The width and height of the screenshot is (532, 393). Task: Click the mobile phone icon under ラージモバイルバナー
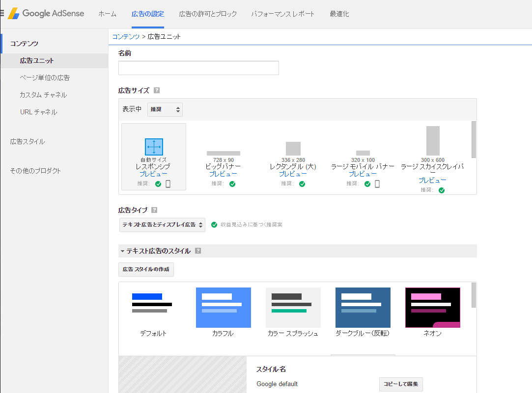pyautogui.click(x=377, y=184)
